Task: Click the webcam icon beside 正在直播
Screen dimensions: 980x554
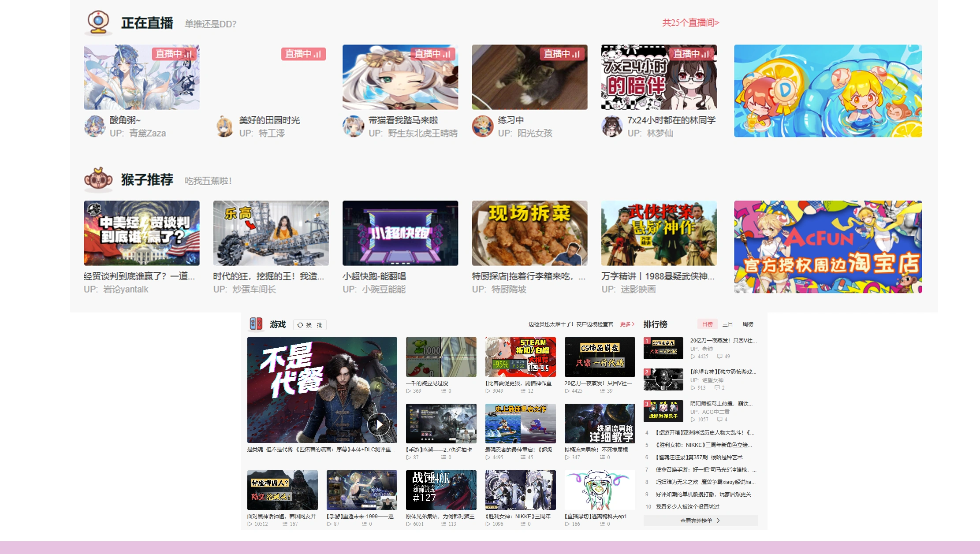Action: click(x=98, y=22)
